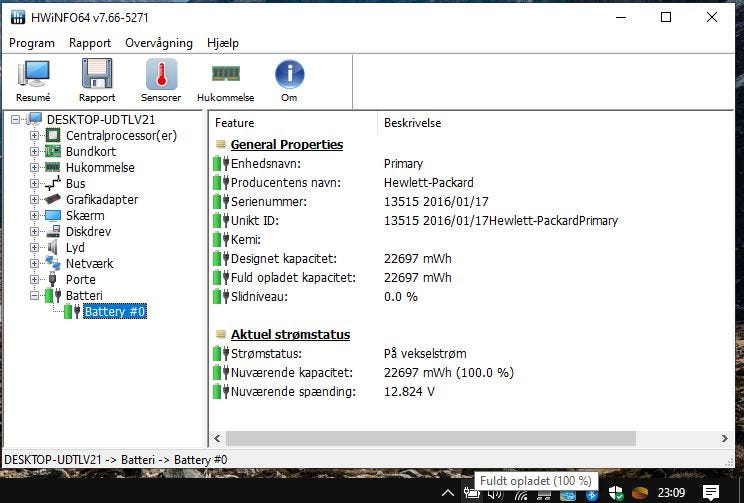Open the Program menu
This screenshot has height=503, width=744.
32,43
